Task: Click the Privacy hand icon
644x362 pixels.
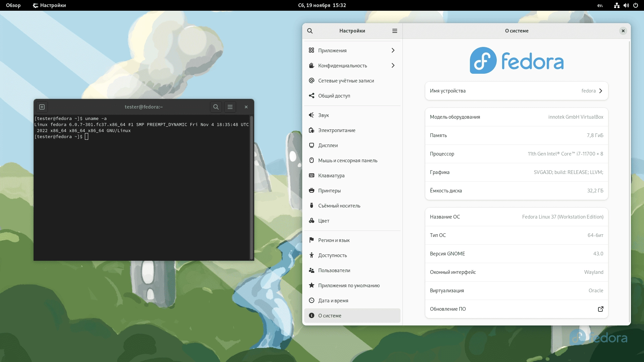Action: 312,65
